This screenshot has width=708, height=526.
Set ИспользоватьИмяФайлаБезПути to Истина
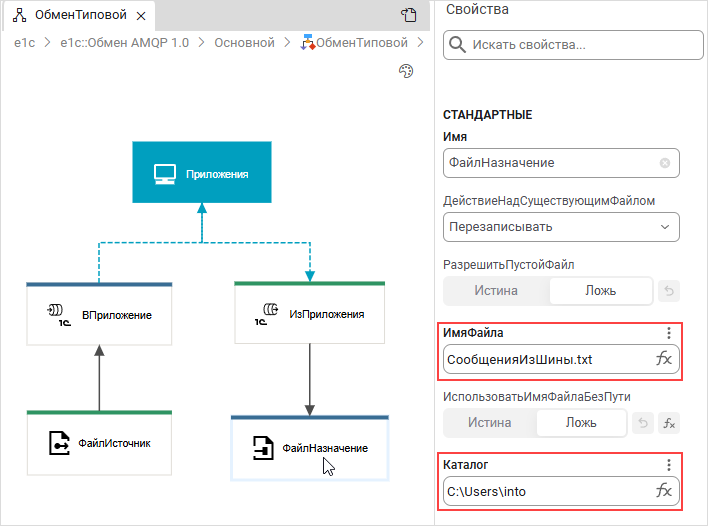tap(489, 423)
